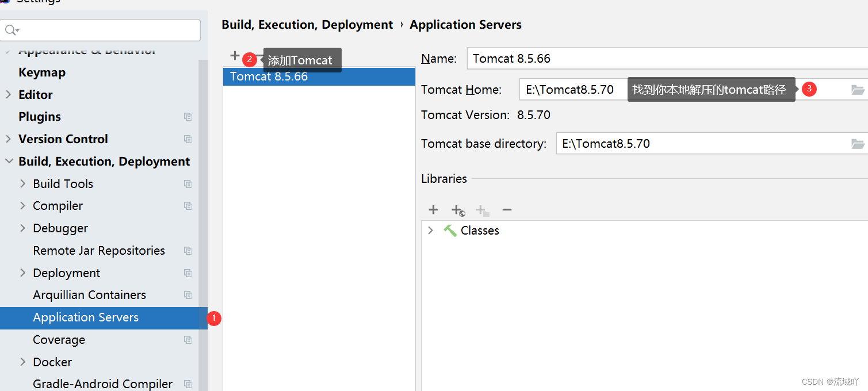Select Coverage settings page
This screenshot has width=868, height=391.
click(59, 340)
